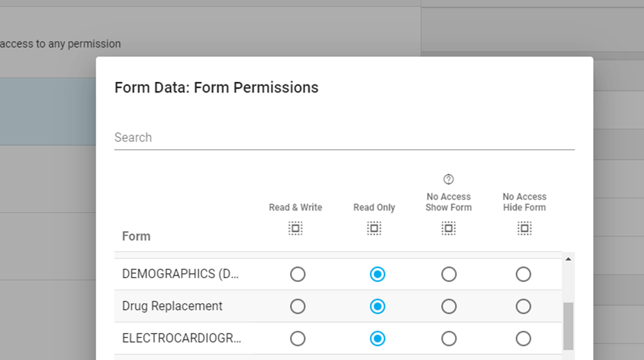Set Drug Replacement to Read & Write

click(298, 306)
